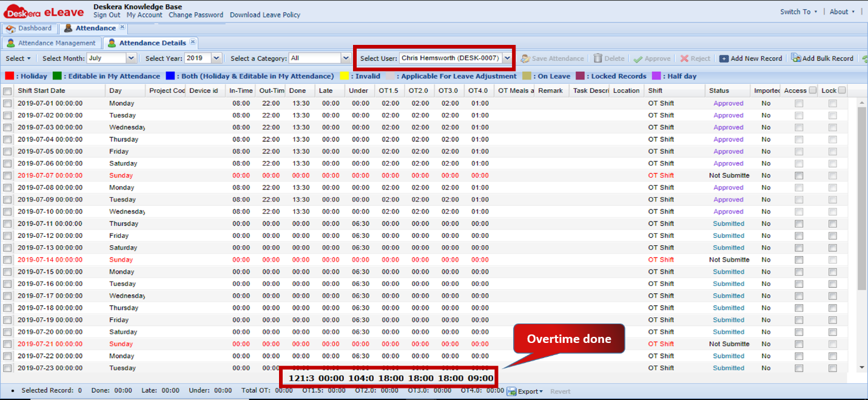The width and height of the screenshot is (868, 400).
Task: Click the Sign Out link
Action: click(x=106, y=15)
